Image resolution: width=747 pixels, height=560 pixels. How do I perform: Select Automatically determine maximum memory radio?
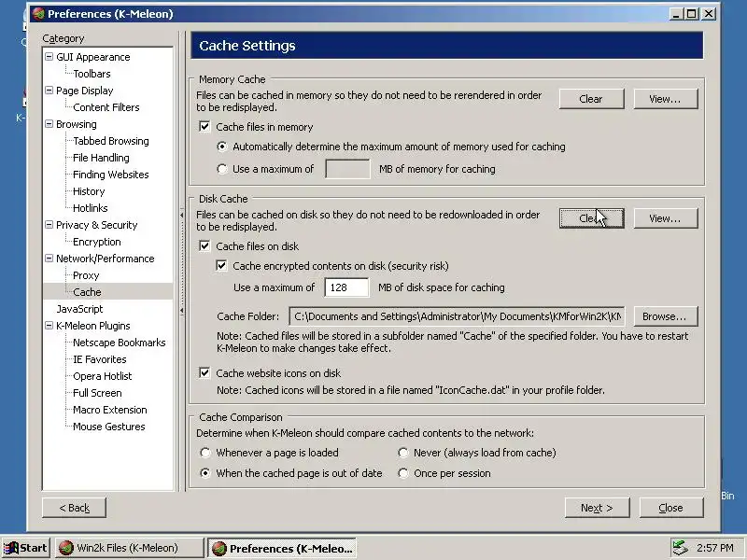[x=222, y=147]
